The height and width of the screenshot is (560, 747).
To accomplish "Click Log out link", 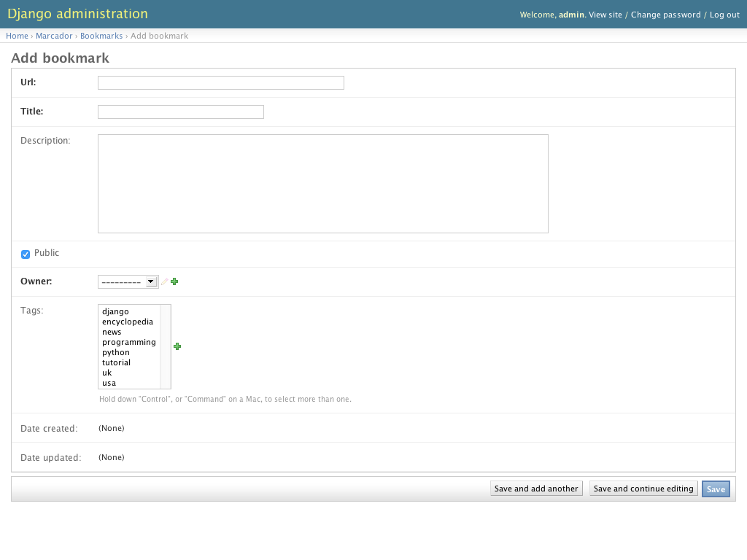I will coord(724,15).
